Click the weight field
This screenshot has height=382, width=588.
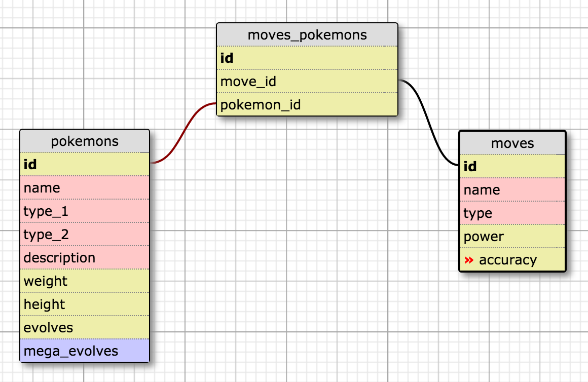(85, 281)
